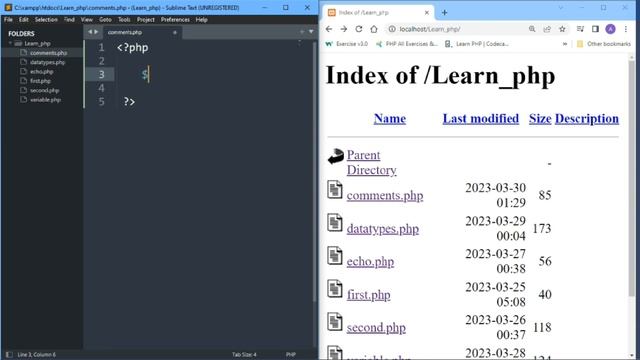Viewport: 640px width, 360px height.
Task: Open Sublime Help menu
Action: [201, 20]
